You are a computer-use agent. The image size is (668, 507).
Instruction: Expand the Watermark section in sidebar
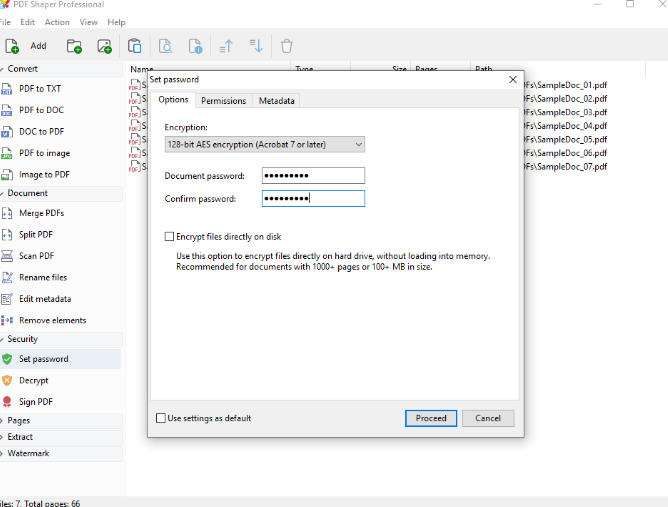tap(28, 453)
